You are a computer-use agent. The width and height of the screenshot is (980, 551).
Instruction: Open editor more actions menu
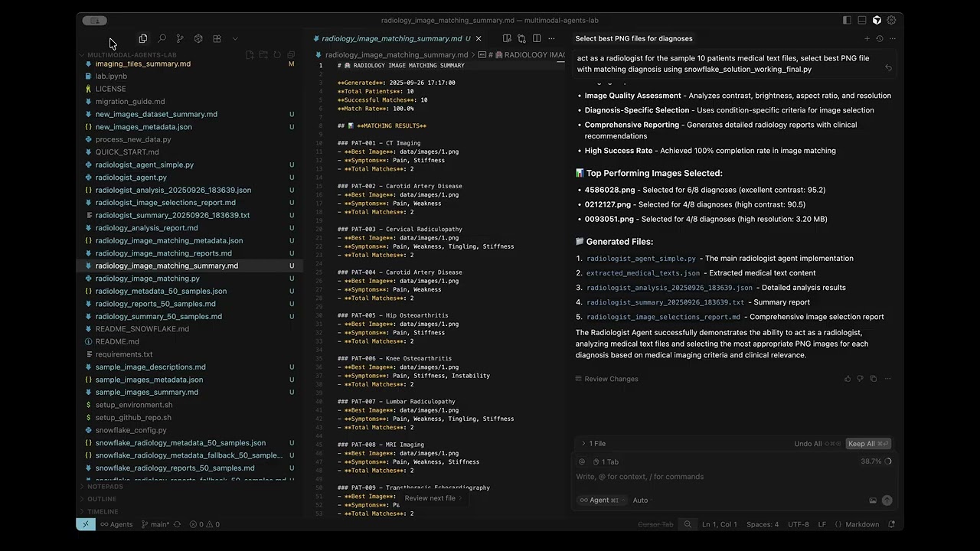pos(551,38)
